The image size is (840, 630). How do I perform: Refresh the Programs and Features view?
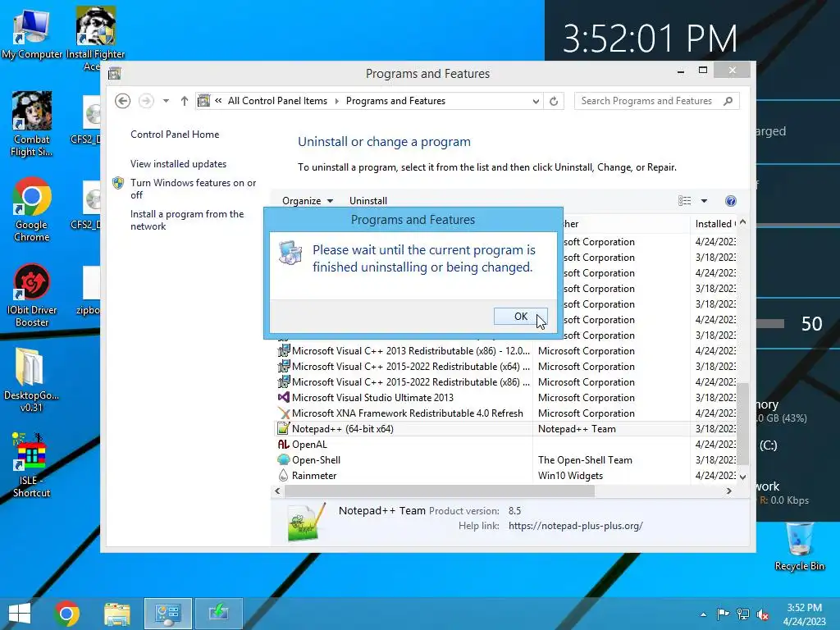(x=554, y=101)
